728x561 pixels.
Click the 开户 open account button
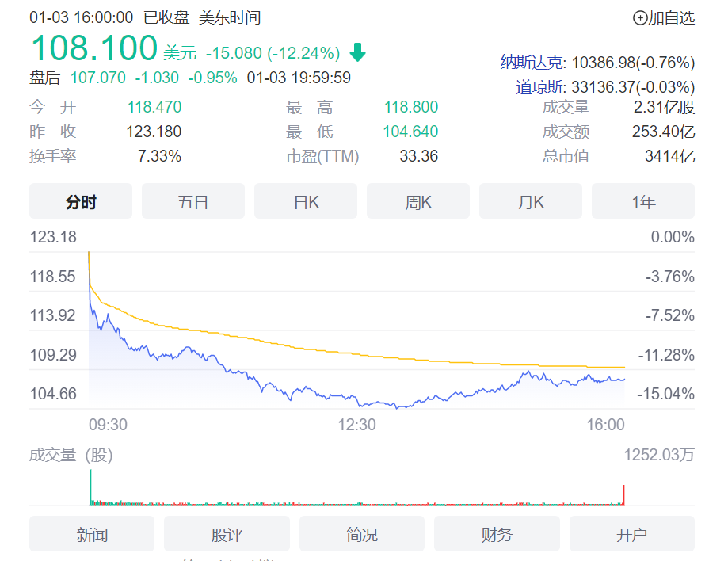(630, 534)
